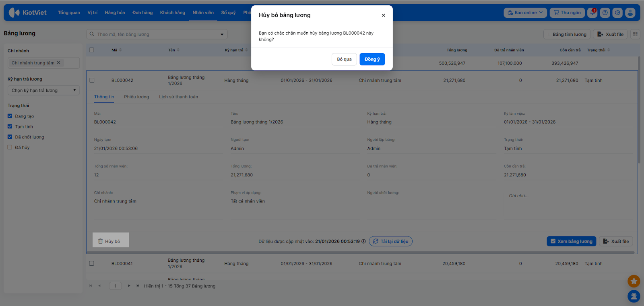
Task: Go to previous page of results
Action: (99, 286)
